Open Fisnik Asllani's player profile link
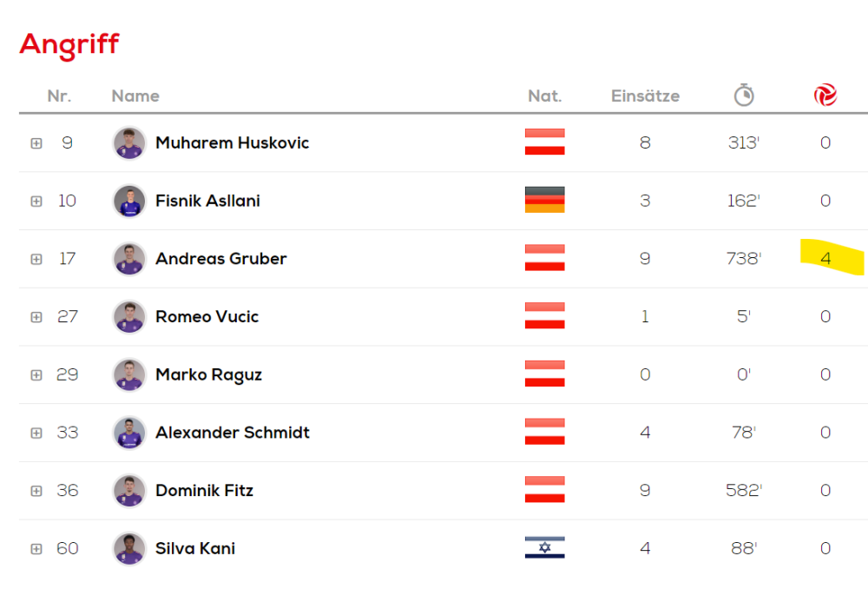 [207, 201]
